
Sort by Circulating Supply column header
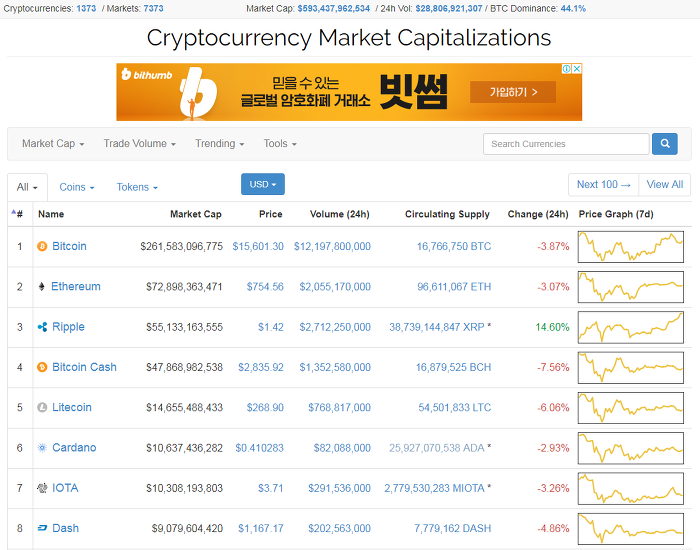[447, 214]
